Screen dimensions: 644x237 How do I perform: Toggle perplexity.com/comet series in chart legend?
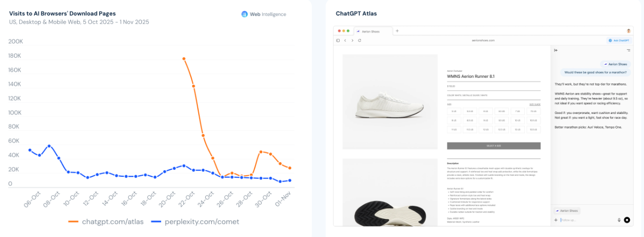click(x=195, y=221)
